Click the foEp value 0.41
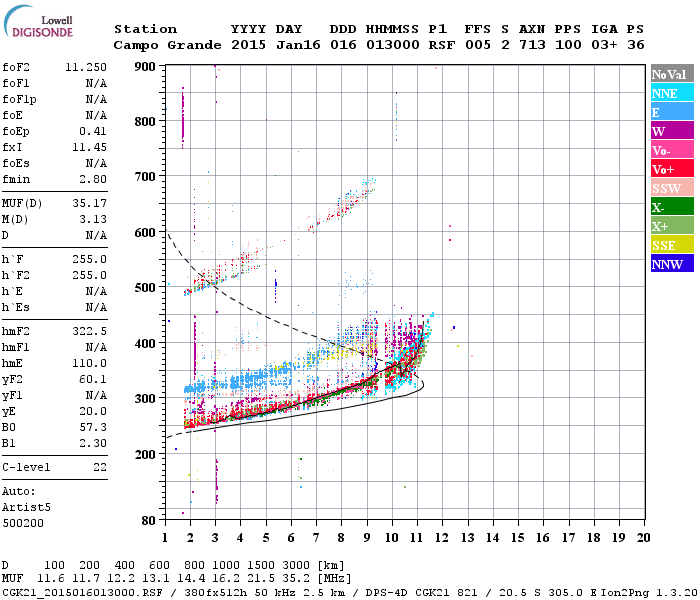700x600 pixels. [93, 131]
